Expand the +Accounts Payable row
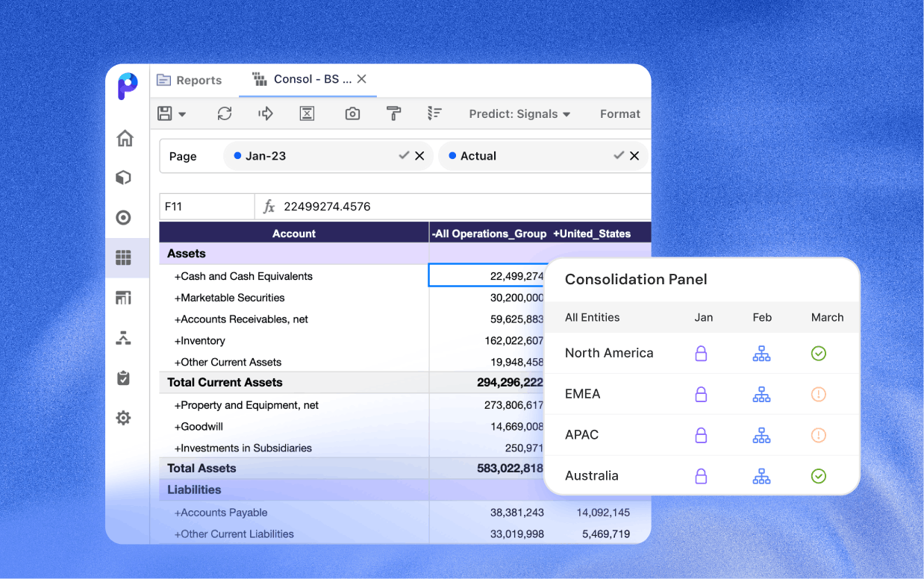The width and height of the screenshot is (924, 579). pos(221,513)
